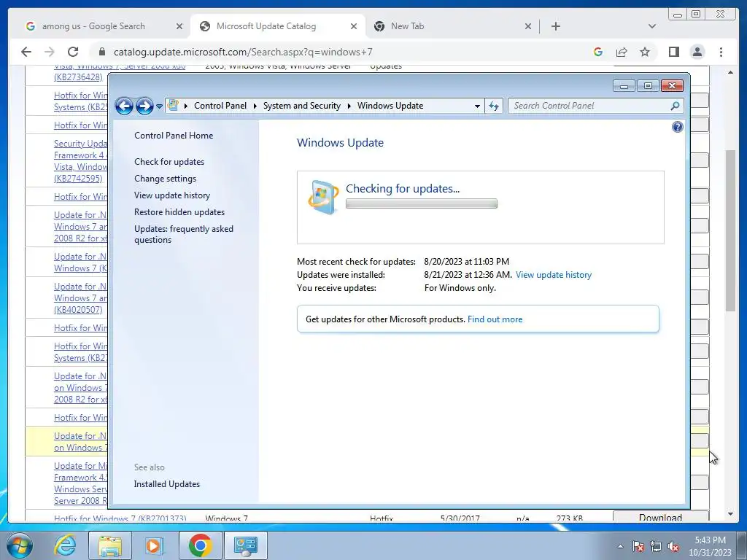Open address bar history dropdown in Control Panel
The image size is (747, 560).
(477, 106)
